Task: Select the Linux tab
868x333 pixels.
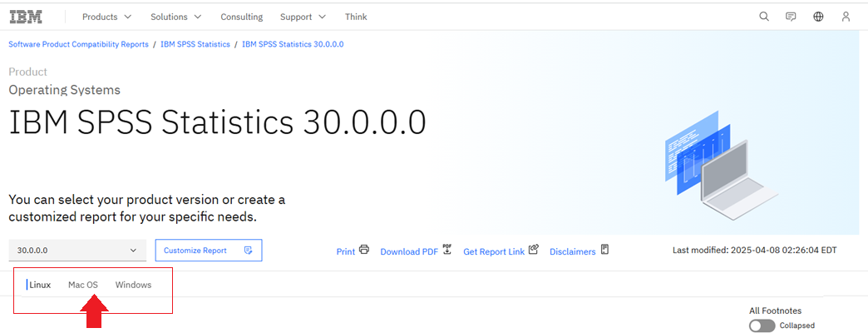Action: 40,285
